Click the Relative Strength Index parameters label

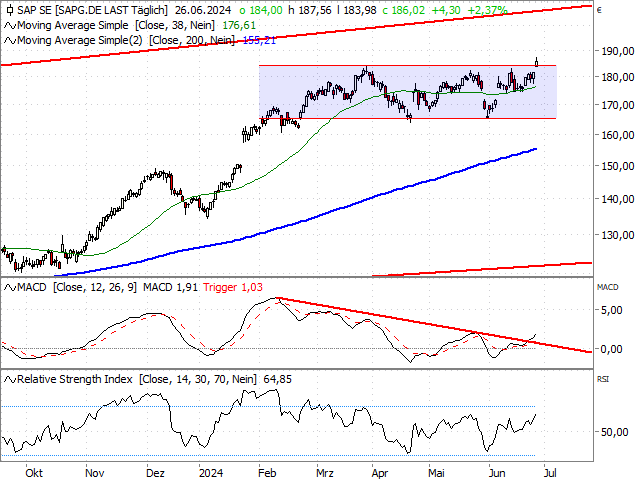point(137,380)
